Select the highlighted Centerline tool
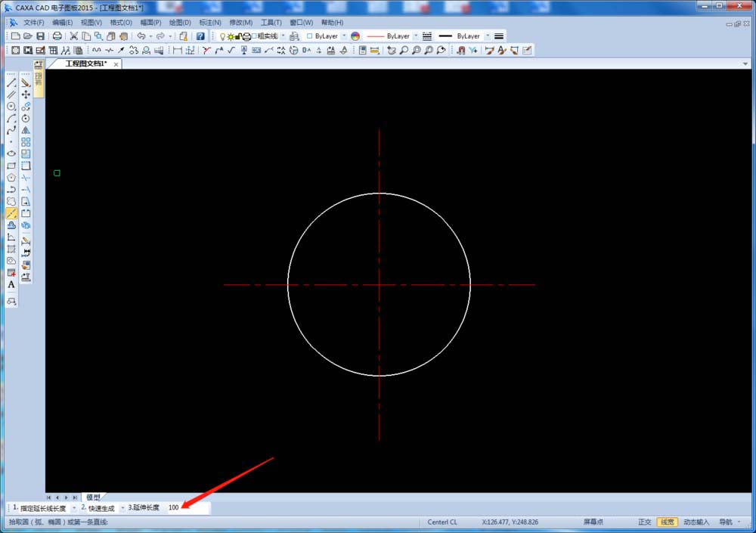Screen dimensions: 756x533 tap(11, 213)
